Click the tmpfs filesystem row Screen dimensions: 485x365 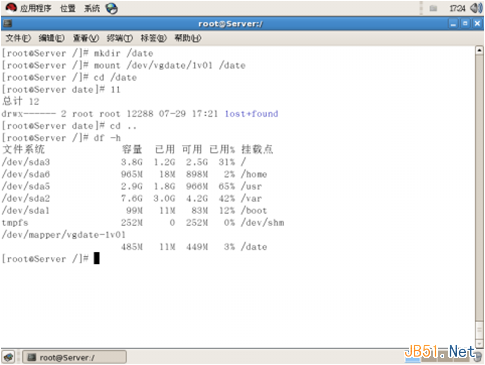(143, 223)
